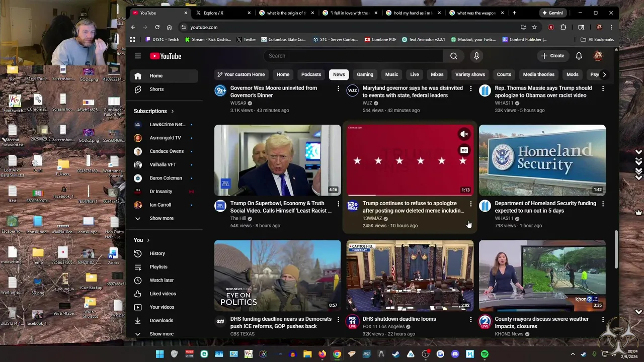Open the Gemini button in Chrome
This screenshot has width=644, height=362.
pos(552,13)
